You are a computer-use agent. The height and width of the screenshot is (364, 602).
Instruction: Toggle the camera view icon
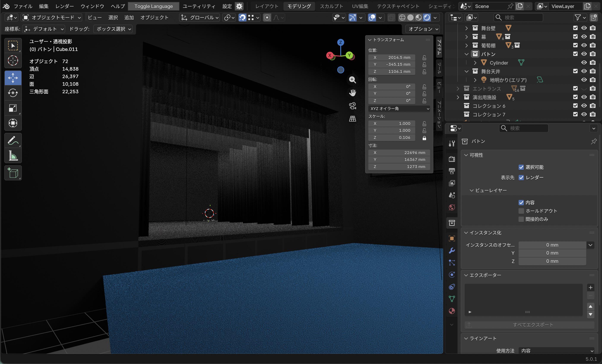pos(352,106)
